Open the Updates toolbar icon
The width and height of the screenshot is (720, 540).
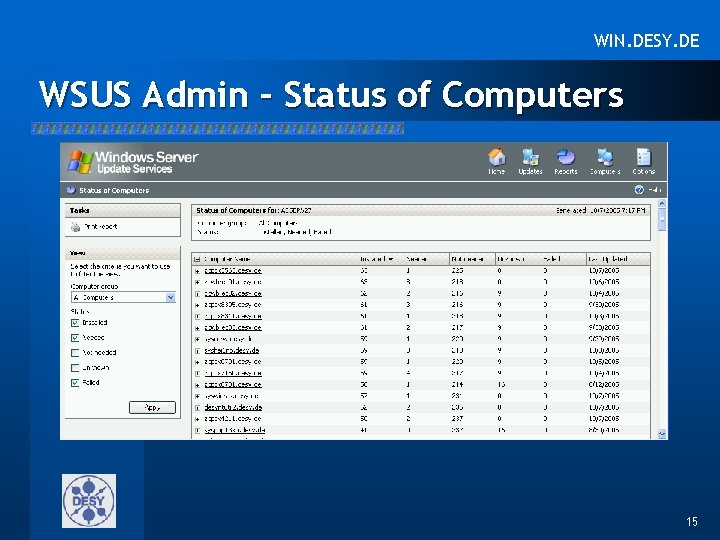point(530,158)
